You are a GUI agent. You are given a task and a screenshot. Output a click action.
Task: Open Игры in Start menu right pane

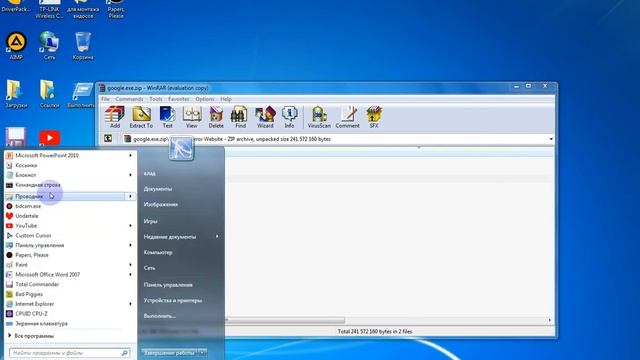(x=151, y=221)
